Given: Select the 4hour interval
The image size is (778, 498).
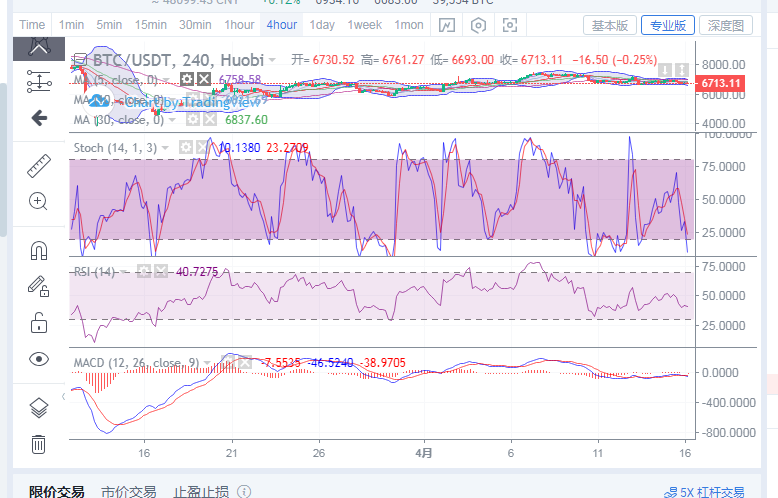Looking at the screenshot, I should pos(282,25).
